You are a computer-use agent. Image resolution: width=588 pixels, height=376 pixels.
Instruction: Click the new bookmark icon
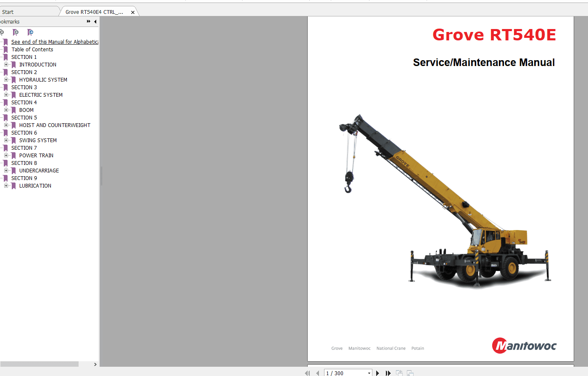coord(16,32)
